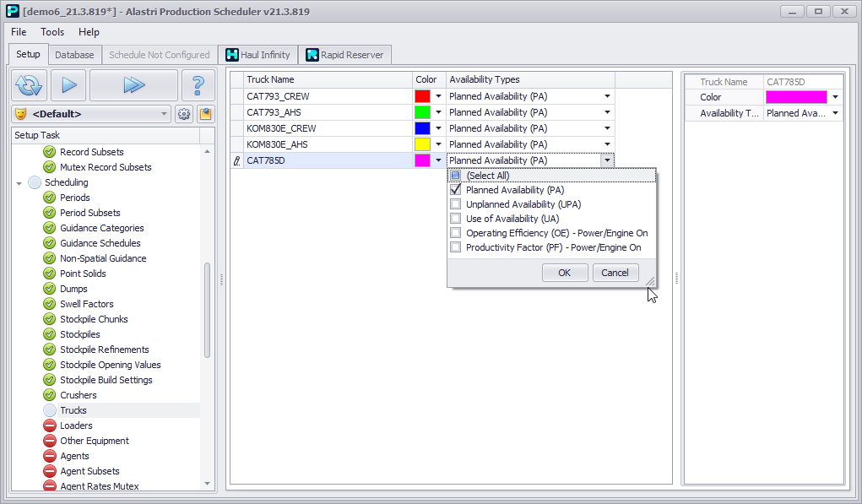Open availability dropdown for KOM830E_CREW
The image size is (862, 504).
607,128
